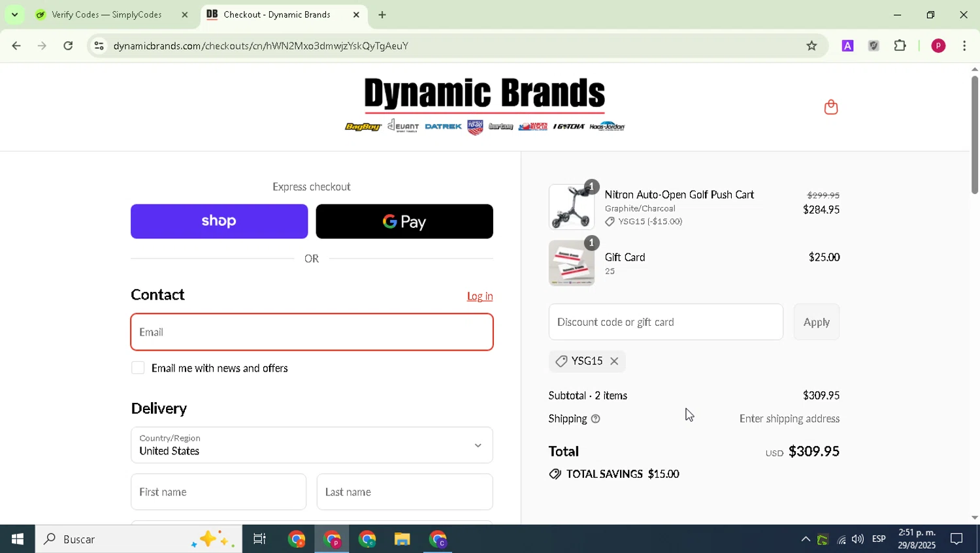980x553 pixels.
Task: Pay with the Google Pay button
Action: pos(404,221)
